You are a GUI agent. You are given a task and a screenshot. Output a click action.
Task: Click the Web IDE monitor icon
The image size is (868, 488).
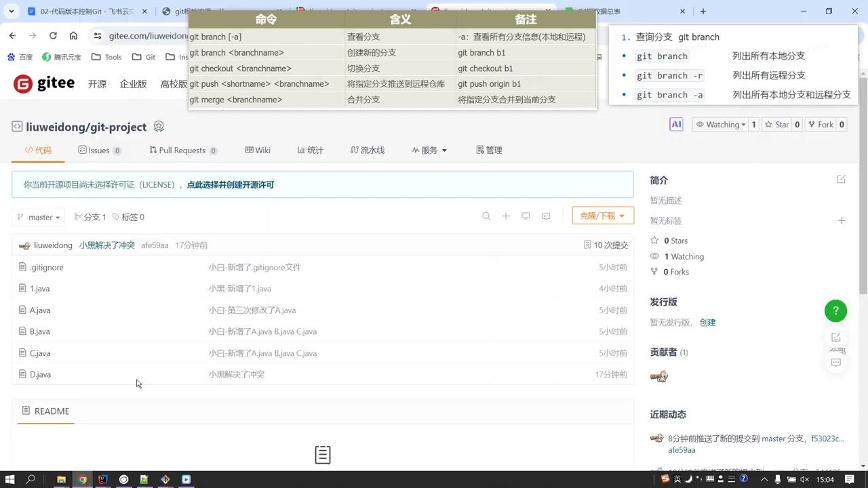(x=526, y=216)
